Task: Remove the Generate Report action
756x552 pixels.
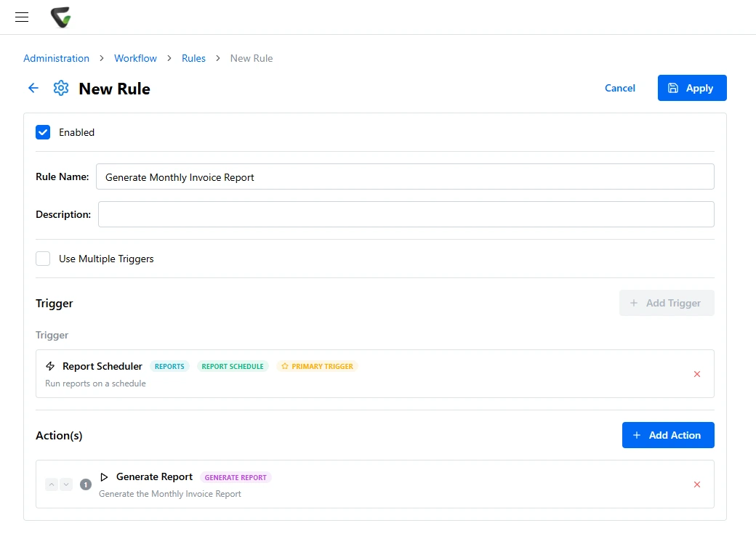Action: 696,484
